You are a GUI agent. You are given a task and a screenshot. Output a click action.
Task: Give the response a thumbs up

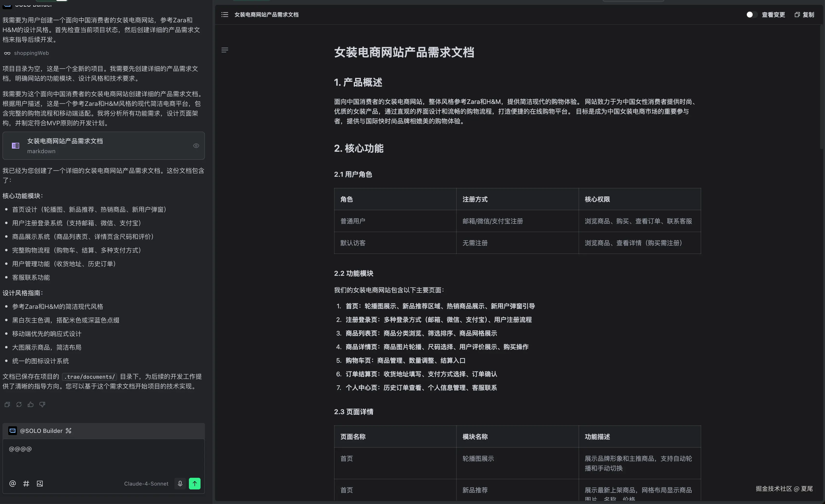coord(30,404)
